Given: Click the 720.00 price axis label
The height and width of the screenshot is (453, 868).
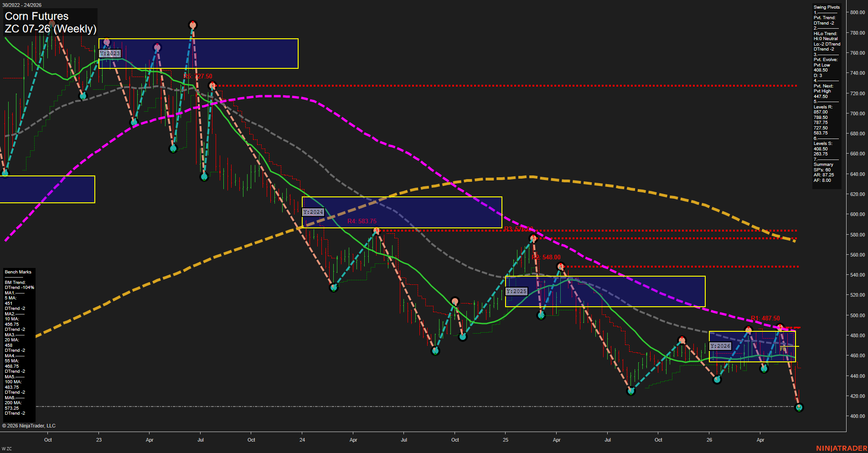Looking at the screenshot, I should (858, 93).
